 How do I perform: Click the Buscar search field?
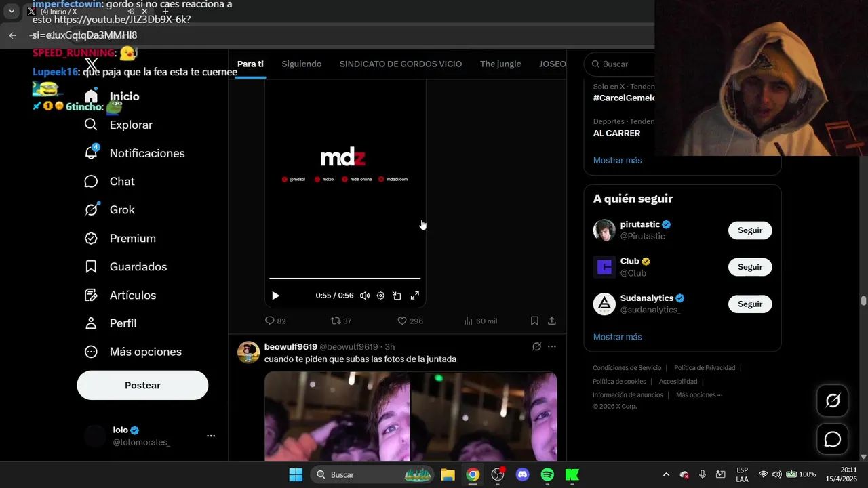(x=620, y=64)
